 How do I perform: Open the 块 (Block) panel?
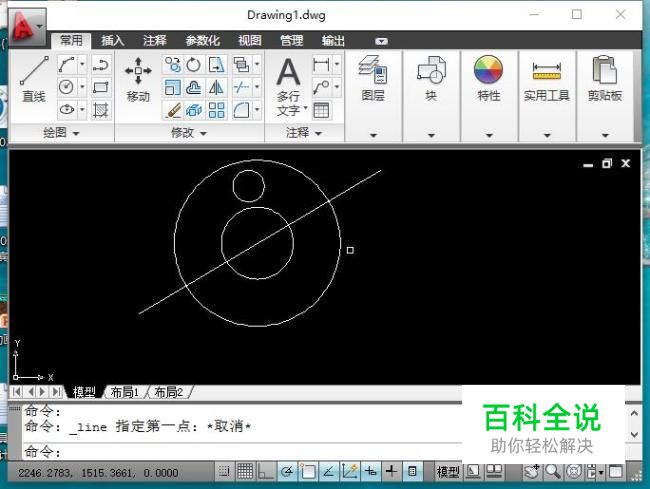coord(431,79)
